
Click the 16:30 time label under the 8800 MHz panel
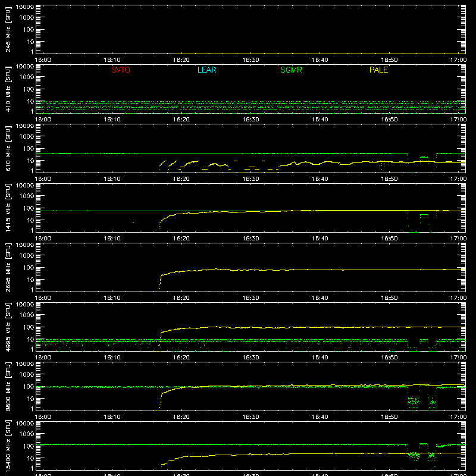click(x=250, y=417)
